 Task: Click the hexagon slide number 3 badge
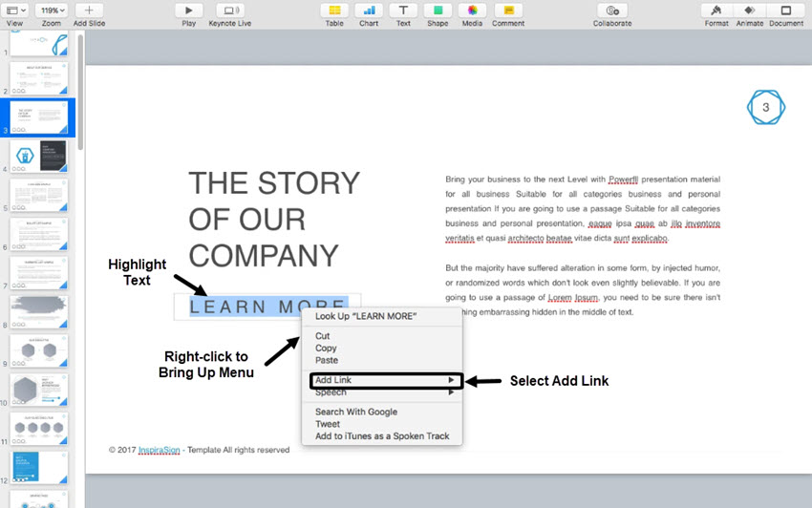(766, 107)
